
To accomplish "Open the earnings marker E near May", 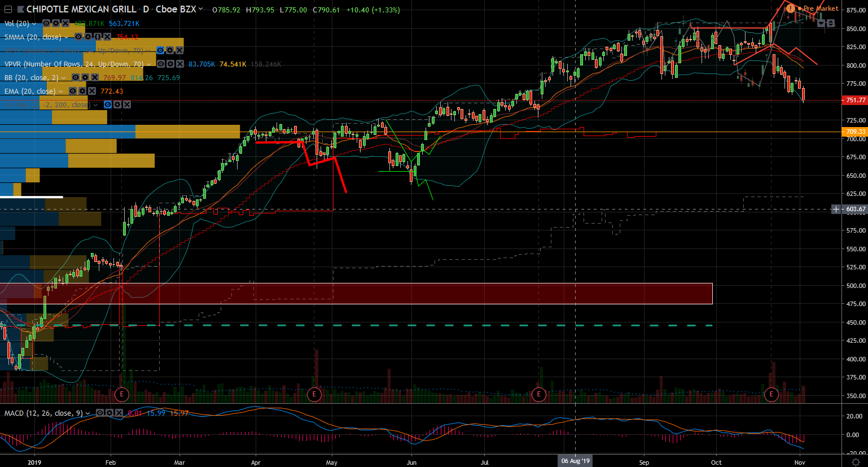I will pos(314,394).
